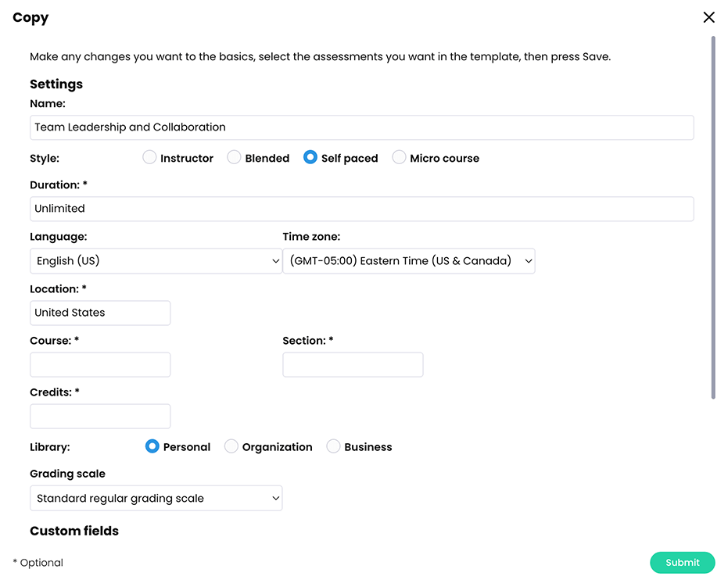Expand the Time zone dropdown
The image size is (728, 587).
[x=408, y=261]
